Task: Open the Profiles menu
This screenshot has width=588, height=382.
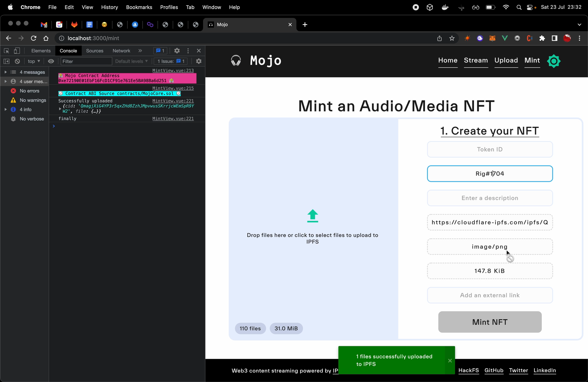Action: point(169,7)
